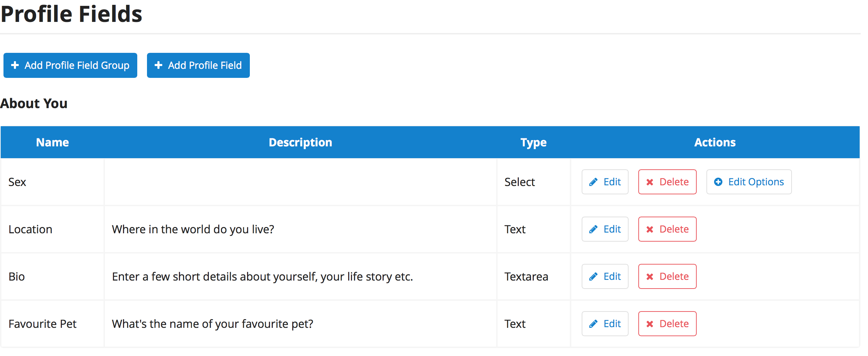Delete the Favourite Pet profile field
The height and width of the screenshot is (356, 868).
tap(667, 324)
